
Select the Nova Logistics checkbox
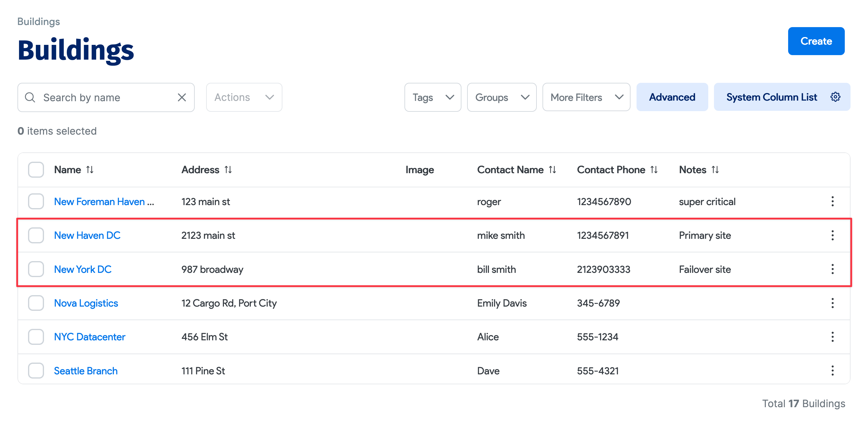click(36, 303)
